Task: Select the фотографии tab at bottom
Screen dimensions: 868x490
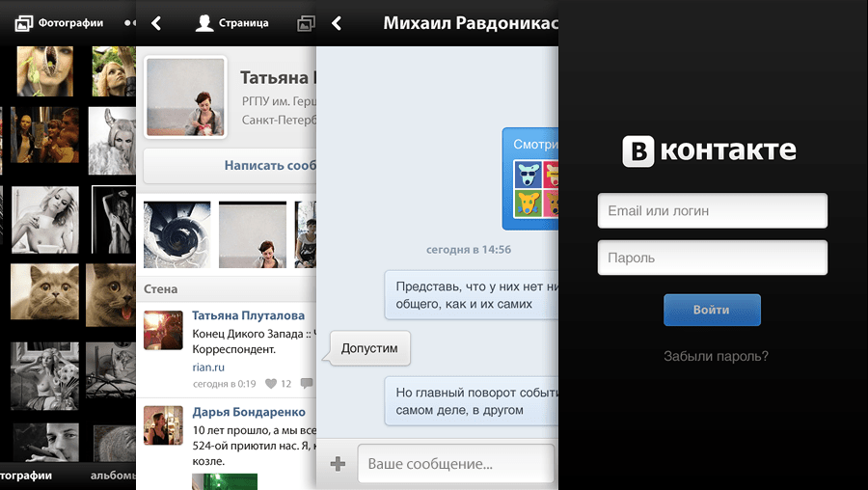Action: pyautogui.click(x=26, y=476)
